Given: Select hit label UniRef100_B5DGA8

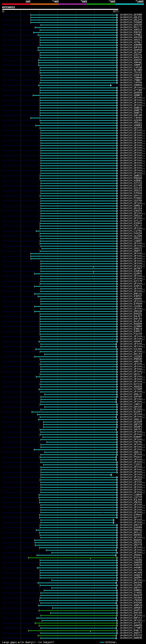Looking at the screenshot, I should [x=131, y=178].
